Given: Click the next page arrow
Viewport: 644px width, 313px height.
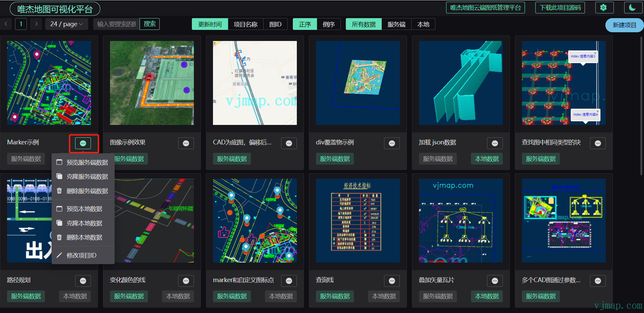Looking at the screenshot, I should coord(36,24).
